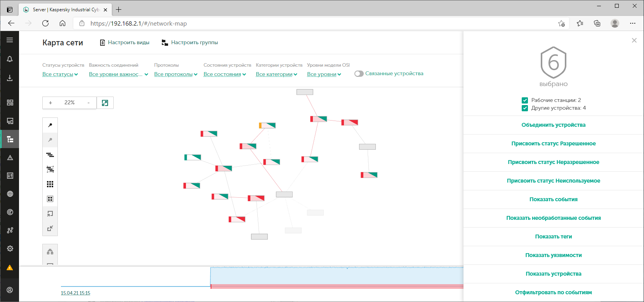This screenshot has width=644, height=302.
Task: Click Показать необработанные события
Action: tap(554, 218)
